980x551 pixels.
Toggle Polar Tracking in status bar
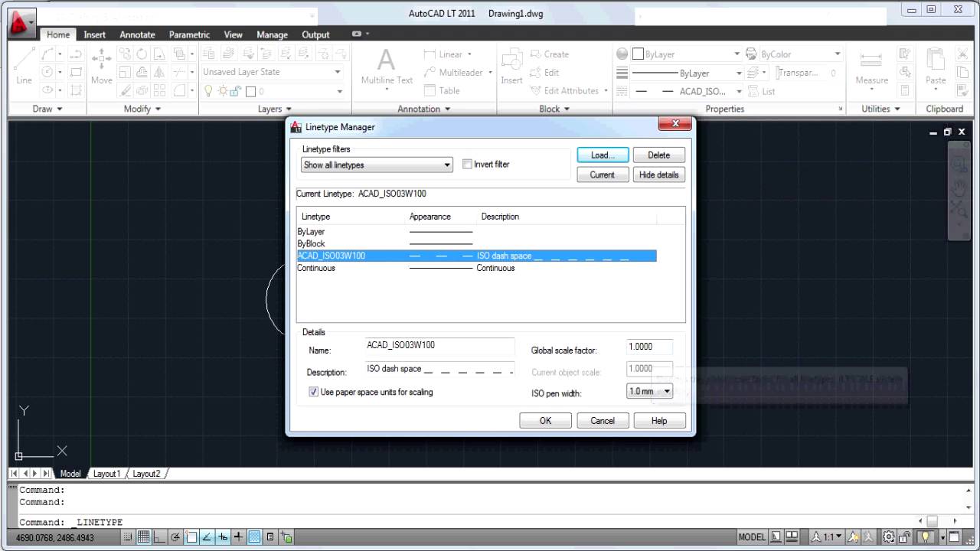coord(176,537)
